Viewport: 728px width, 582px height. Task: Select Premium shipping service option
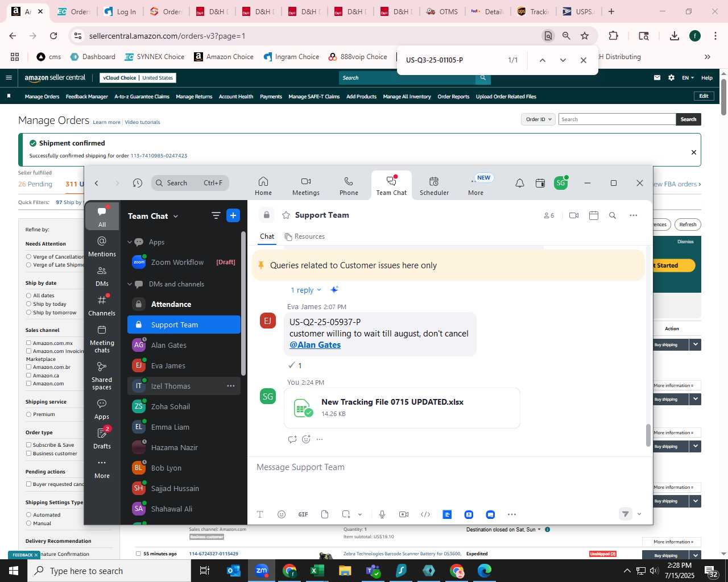tap(28, 414)
